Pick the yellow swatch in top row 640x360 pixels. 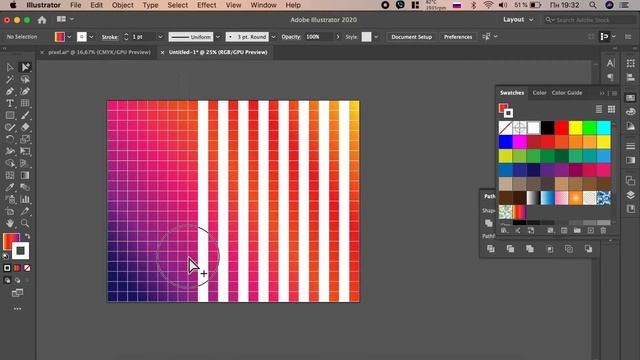[575, 128]
